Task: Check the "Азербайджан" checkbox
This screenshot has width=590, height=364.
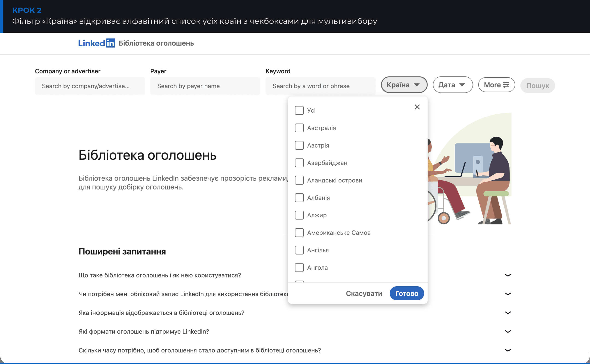Action: click(299, 163)
